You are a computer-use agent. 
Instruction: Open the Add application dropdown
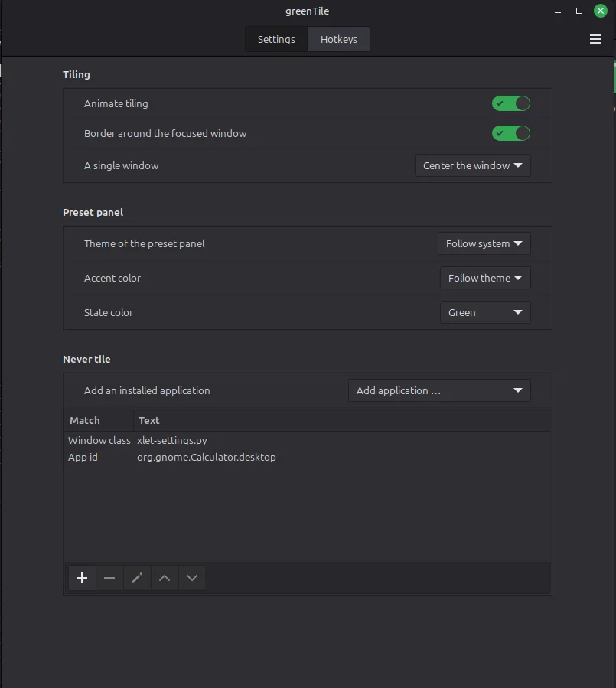pos(439,390)
